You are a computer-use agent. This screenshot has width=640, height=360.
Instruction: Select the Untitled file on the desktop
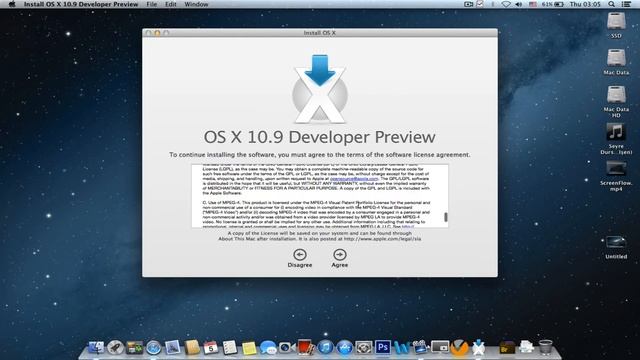tap(616, 242)
